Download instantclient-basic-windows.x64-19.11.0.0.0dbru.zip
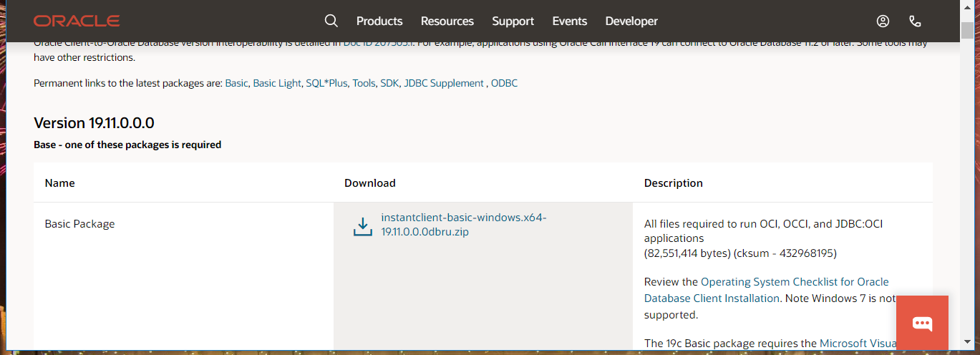The width and height of the screenshot is (980, 355). click(464, 225)
